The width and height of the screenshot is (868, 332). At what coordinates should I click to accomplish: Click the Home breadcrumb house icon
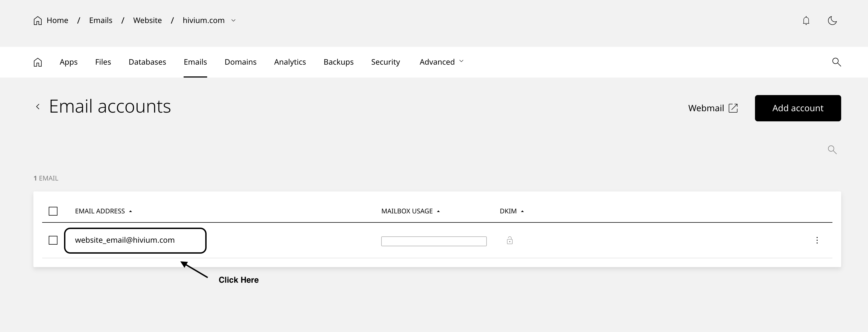coord(38,21)
